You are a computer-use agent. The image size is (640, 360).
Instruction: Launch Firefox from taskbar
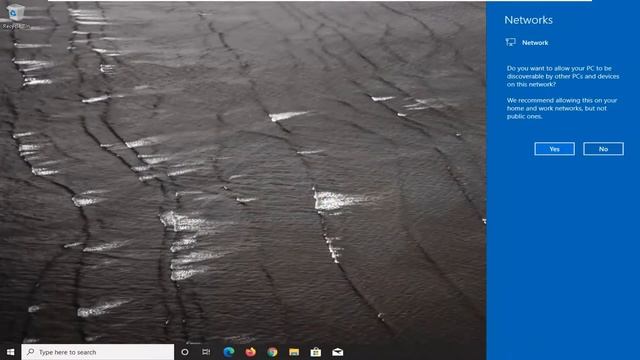[x=250, y=352]
